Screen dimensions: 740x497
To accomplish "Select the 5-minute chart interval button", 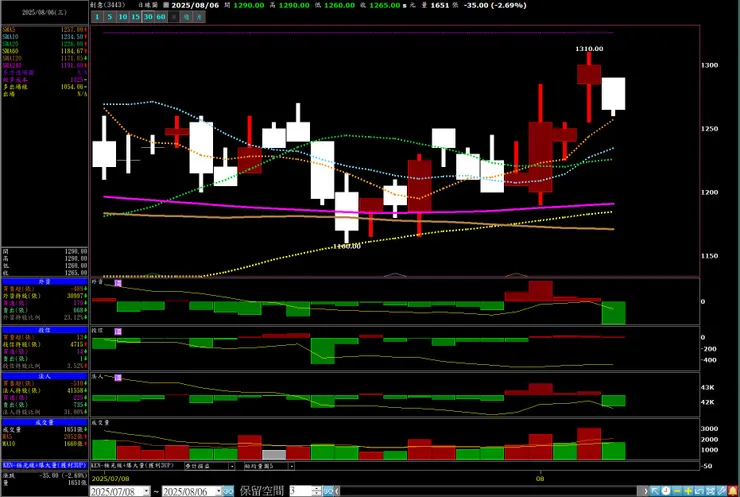I will [x=109, y=17].
